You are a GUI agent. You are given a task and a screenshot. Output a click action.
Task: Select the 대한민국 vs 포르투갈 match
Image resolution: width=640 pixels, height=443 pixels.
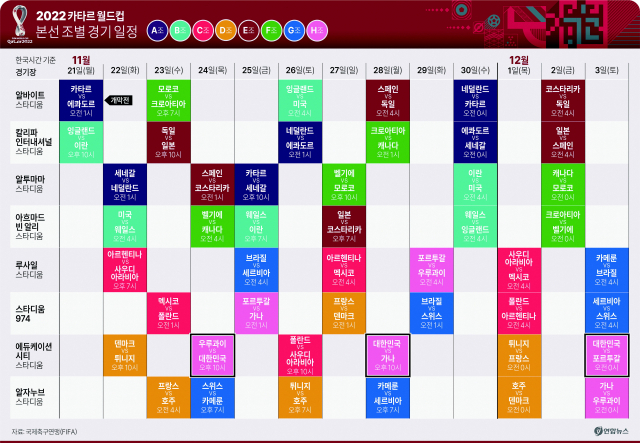[606, 354]
